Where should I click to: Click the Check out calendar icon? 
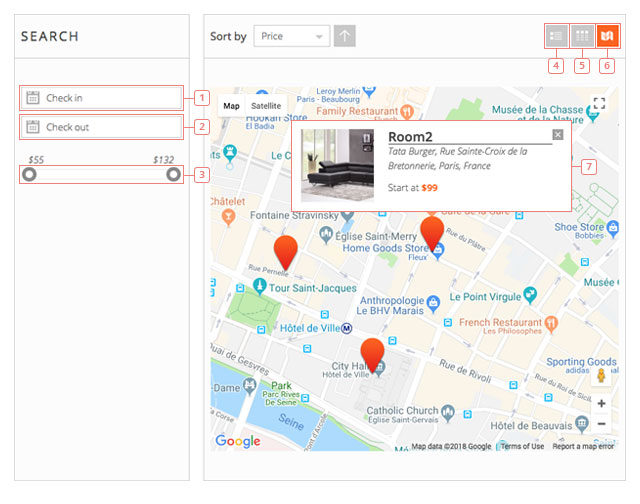pyautogui.click(x=33, y=127)
